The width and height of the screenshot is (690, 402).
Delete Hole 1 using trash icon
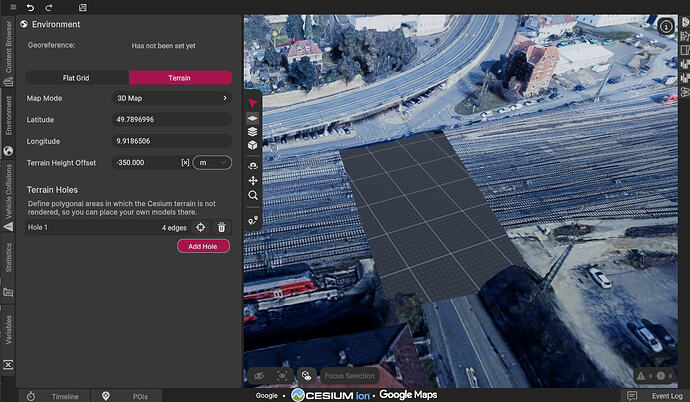(x=221, y=227)
